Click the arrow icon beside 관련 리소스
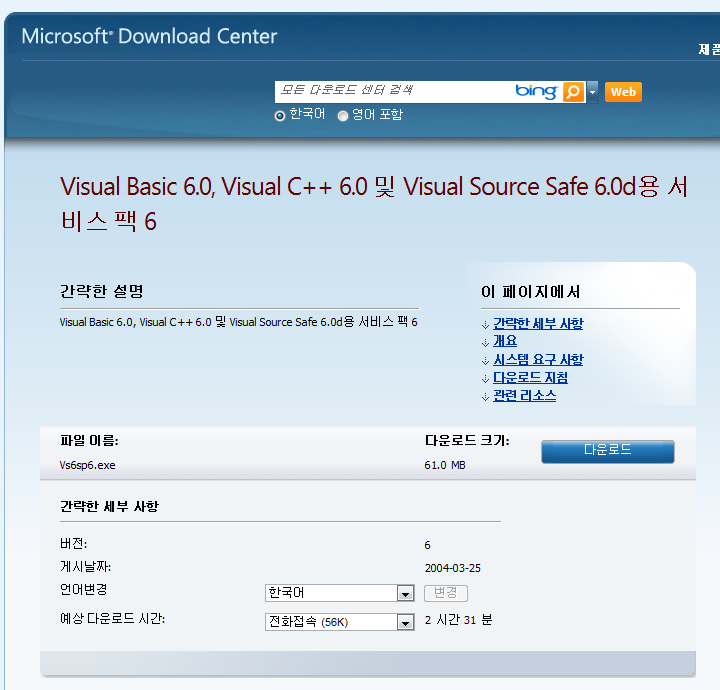This screenshot has height=690, width=720. pyautogui.click(x=485, y=397)
